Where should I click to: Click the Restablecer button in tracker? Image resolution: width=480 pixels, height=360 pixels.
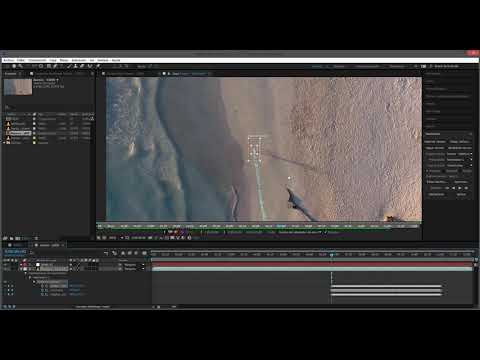point(436,194)
